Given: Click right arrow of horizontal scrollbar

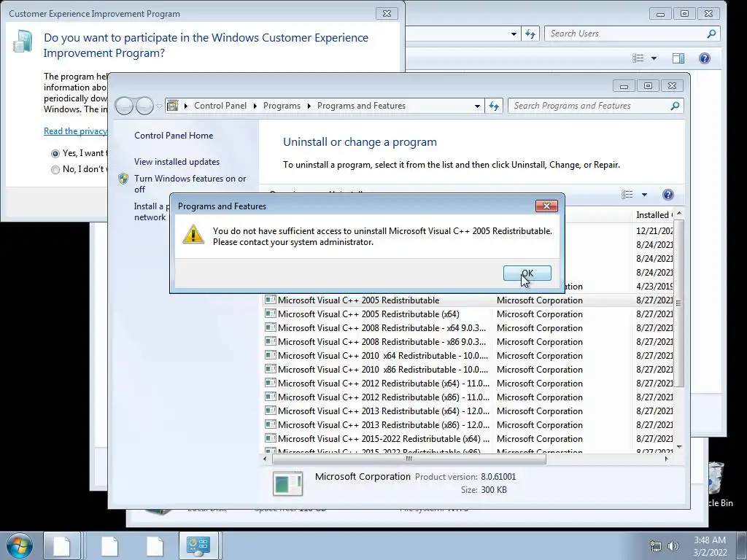Looking at the screenshot, I should 666,459.
